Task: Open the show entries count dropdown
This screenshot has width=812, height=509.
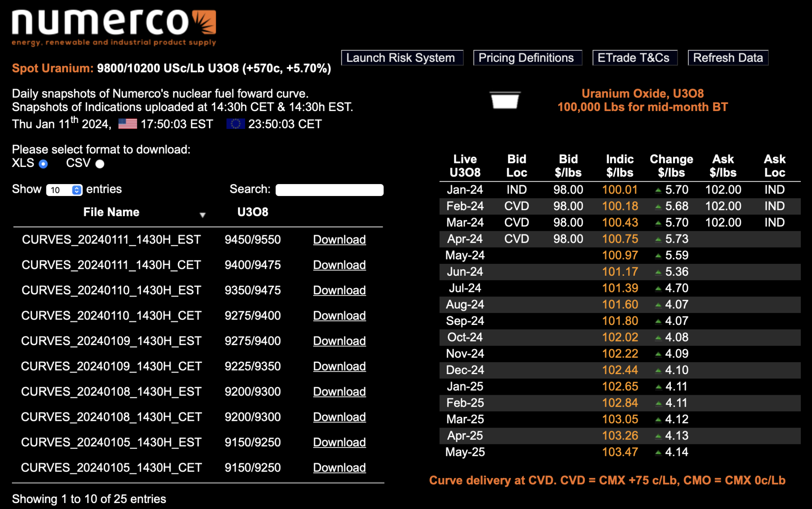Action: (x=64, y=190)
